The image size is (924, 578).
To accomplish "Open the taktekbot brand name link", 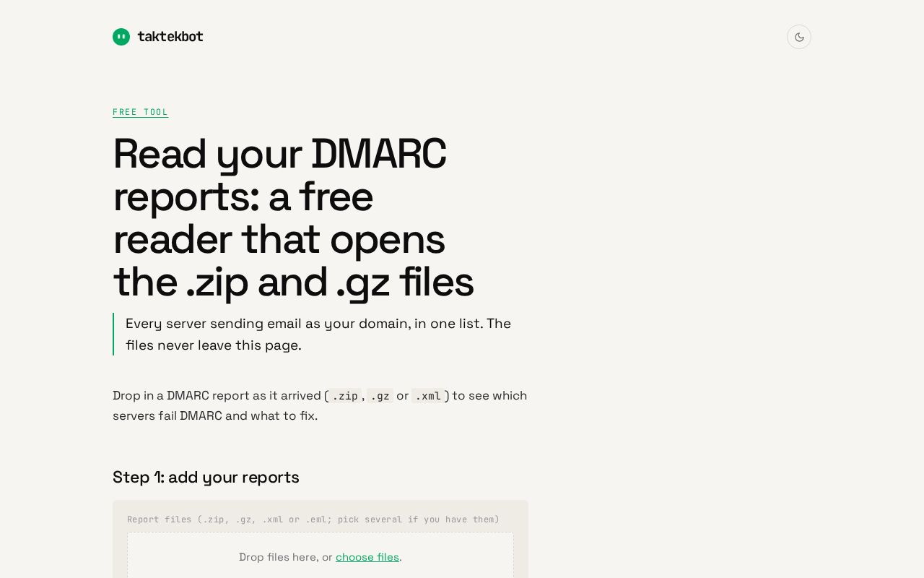I will pyautogui.click(x=170, y=37).
